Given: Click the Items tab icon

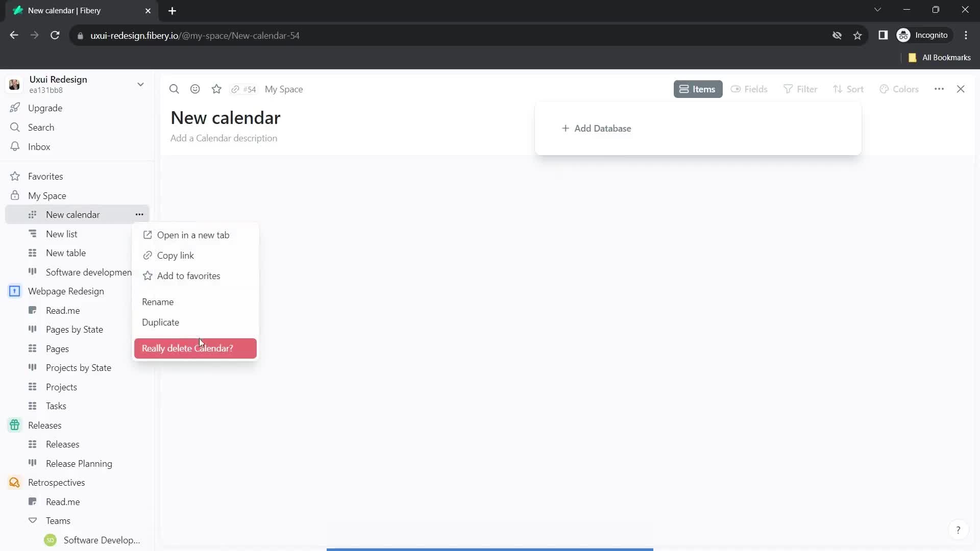Looking at the screenshot, I should (685, 89).
